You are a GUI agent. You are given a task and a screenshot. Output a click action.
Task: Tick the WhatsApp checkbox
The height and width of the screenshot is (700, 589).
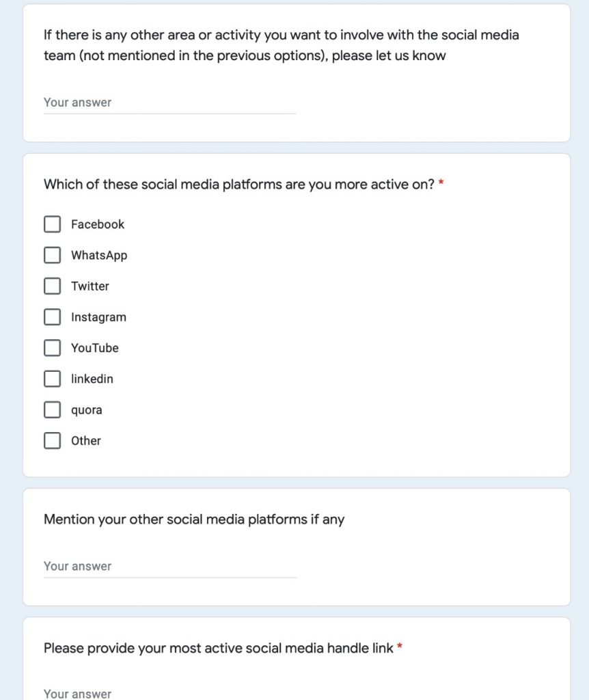pyautogui.click(x=53, y=255)
